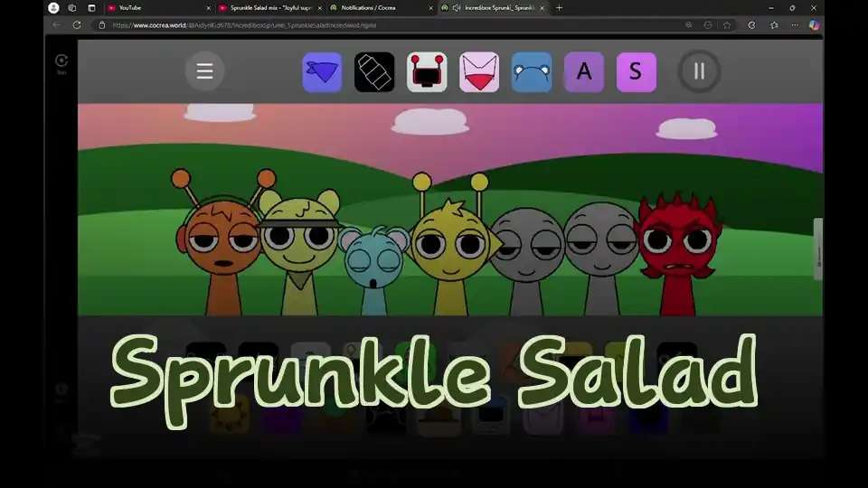Open the browser profile avatar
Image resolution: width=868 pixels, height=488 pixels.
(x=53, y=8)
